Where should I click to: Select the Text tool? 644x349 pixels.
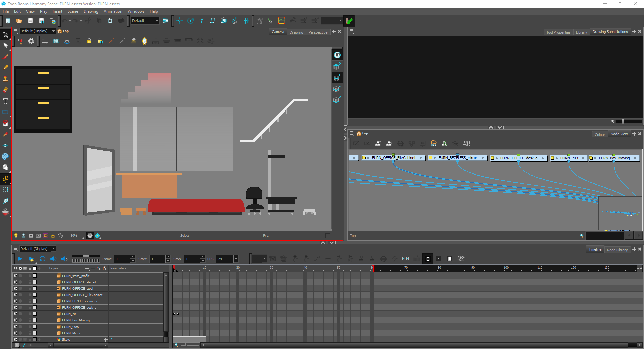[x=5, y=101]
